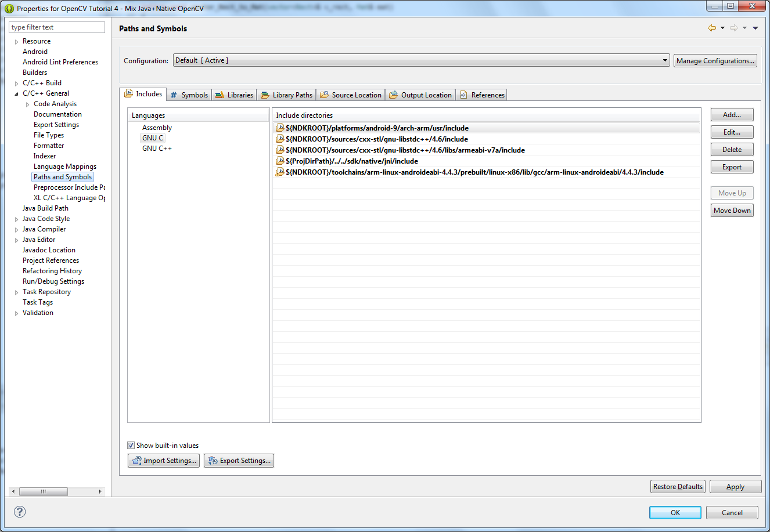Expand the Resource tree node
Image resolution: width=770 pixels, height=532 pixels.
[16, 42]
